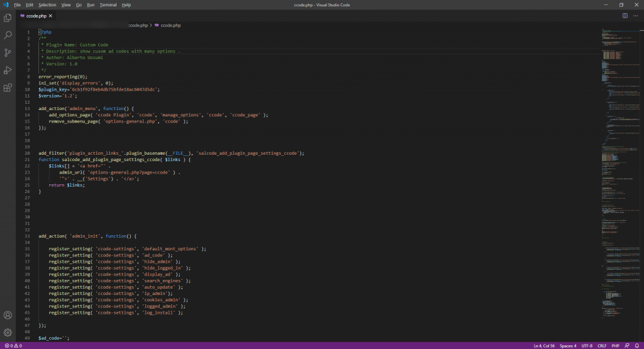Open the Search view in activity bar

(x=8, y=35)
